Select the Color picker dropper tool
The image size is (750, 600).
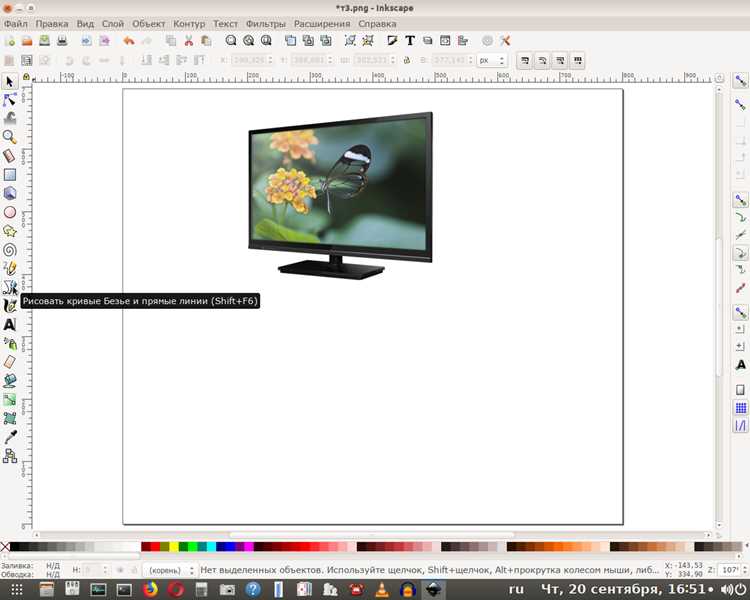pyautogui.click(x=10, y=437)
